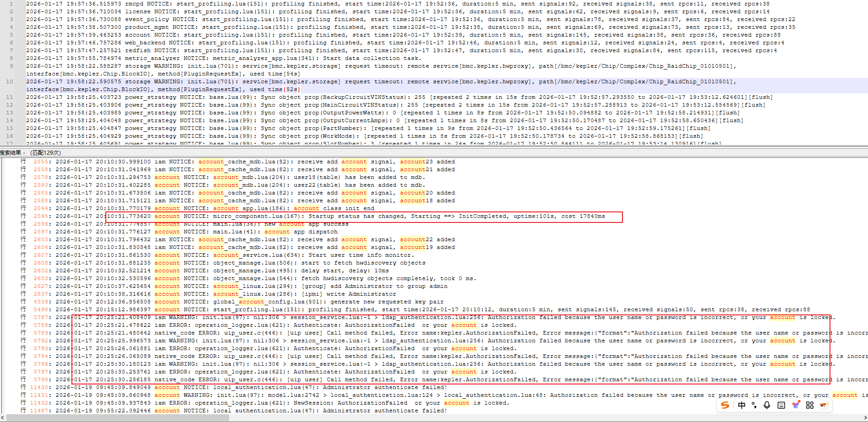Image resolution: width=868 pixels, height=422 pixels.
Task: Toggle Chinese punctuation mode in IME bar
Action: pyautogui.click(x=754, y=405)
